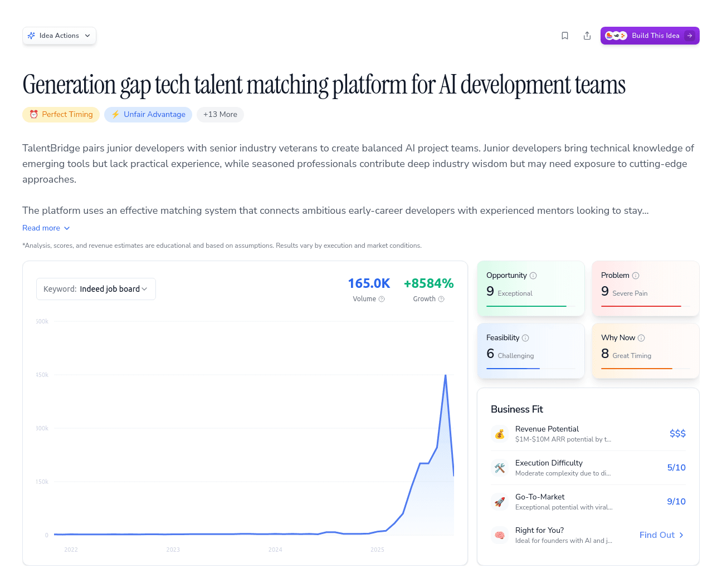Click the Why Now info icon
This screenshot has height=588, width=722.
pyautogui.click(x=641, y=337)
